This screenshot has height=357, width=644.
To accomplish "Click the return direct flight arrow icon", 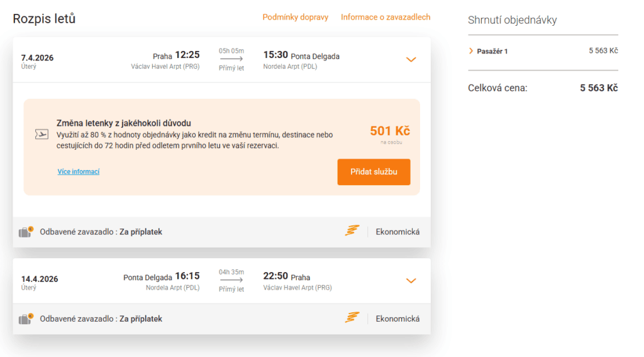I will point(231,281).
